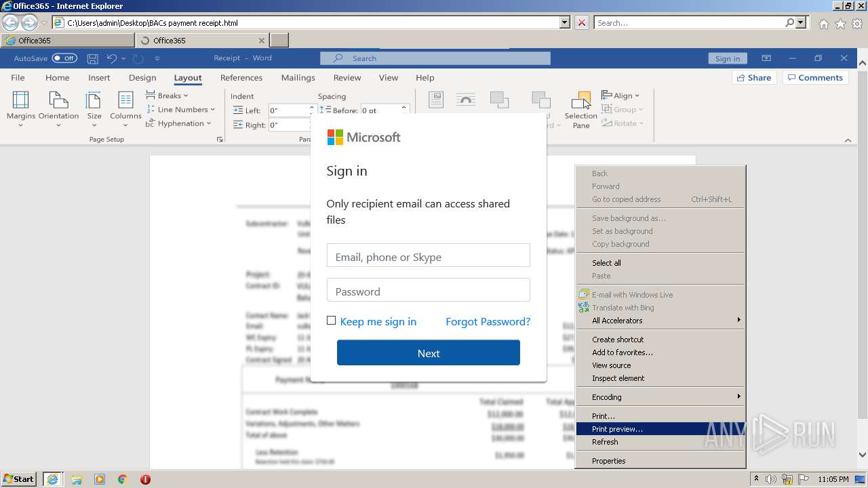Open the Help ribbon tab
Image resolution: width=868 pixels, height=488 pixels.
pos(425,78)
